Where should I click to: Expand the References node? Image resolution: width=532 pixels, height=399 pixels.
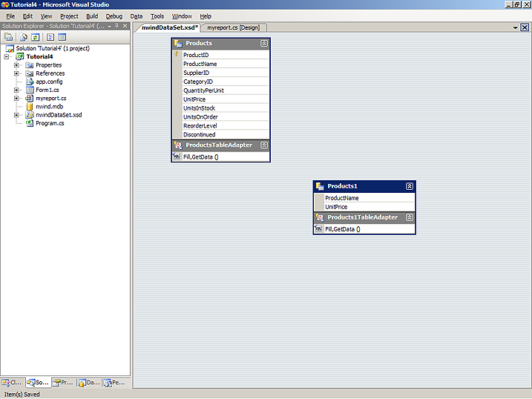point(16,73)
